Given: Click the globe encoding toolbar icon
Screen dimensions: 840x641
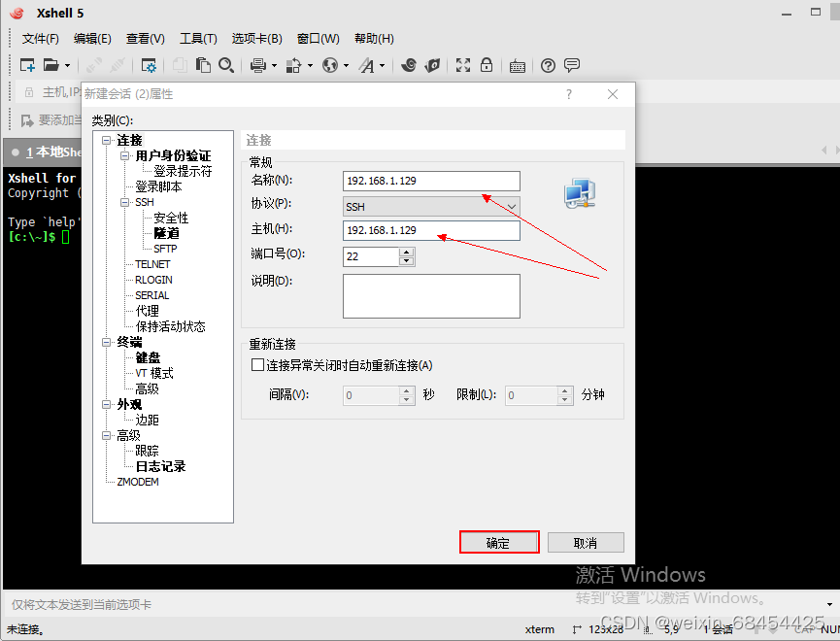Looking at the screenshot, I should click(x=330, y=65).
